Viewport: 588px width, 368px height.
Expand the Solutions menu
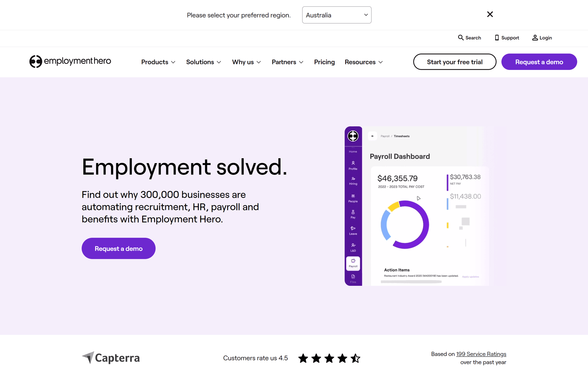[203, 62]
